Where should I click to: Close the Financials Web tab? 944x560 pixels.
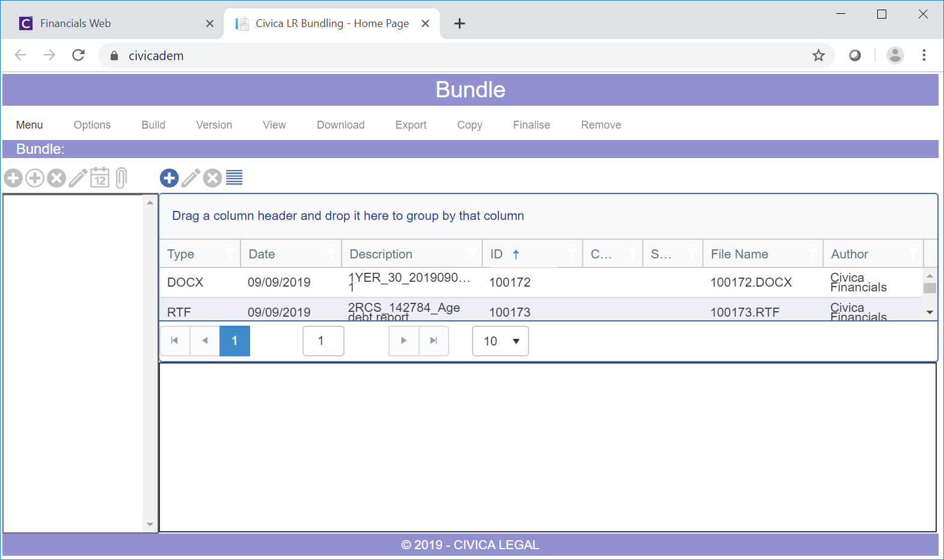click(209, 23)
